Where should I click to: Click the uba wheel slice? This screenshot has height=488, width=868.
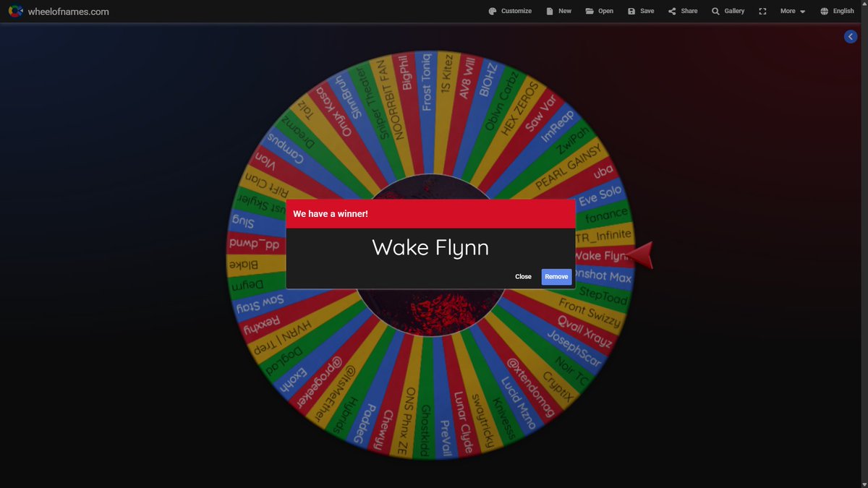(603, 172)
